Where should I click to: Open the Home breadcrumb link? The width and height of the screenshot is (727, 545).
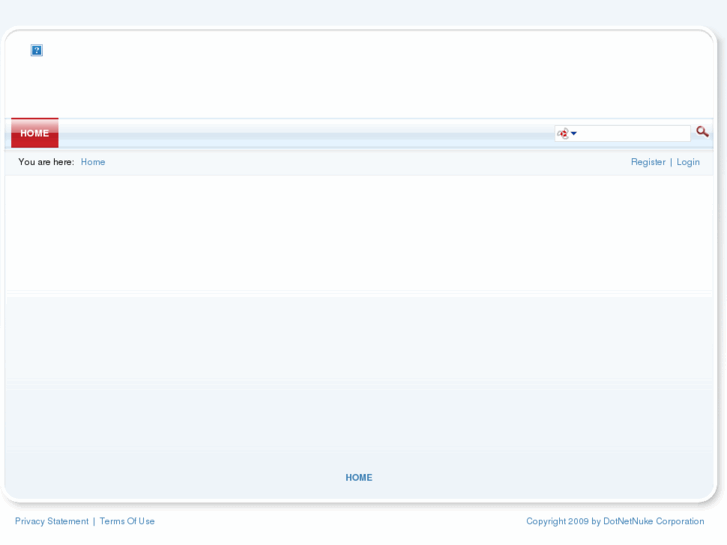point(93,162)
